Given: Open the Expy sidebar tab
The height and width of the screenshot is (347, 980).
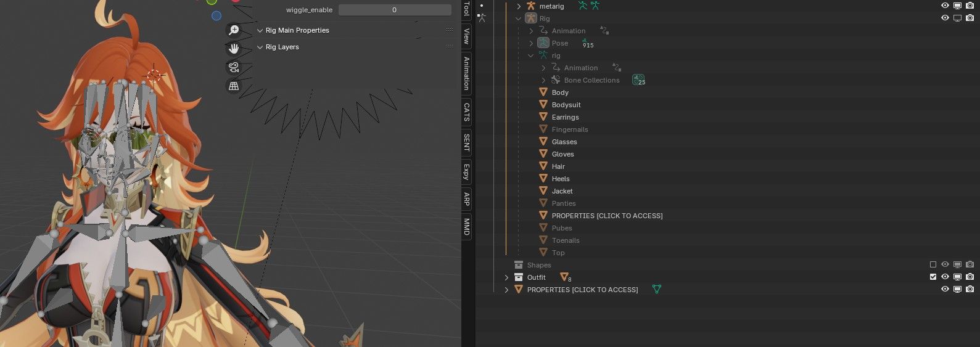Looking at the screenshot, I should tap(467, 172).
